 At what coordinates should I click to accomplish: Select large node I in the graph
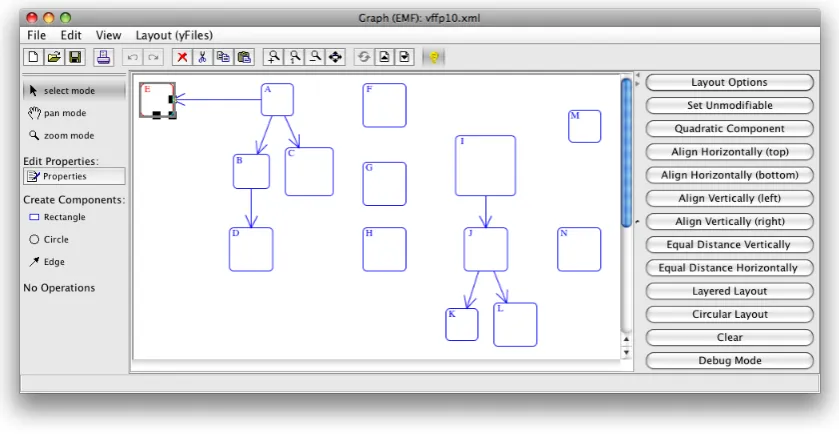(x=485, y=166)
